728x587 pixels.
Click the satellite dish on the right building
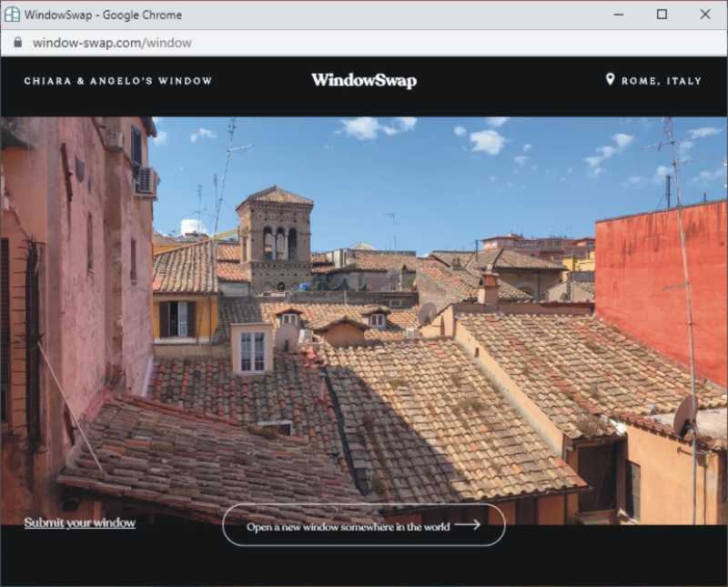(x=684, y=415)
